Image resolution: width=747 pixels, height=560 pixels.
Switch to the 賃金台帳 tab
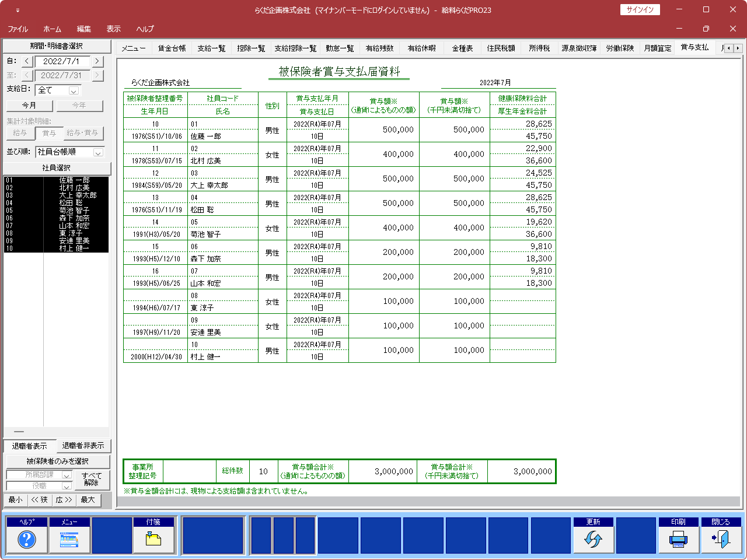172,48
